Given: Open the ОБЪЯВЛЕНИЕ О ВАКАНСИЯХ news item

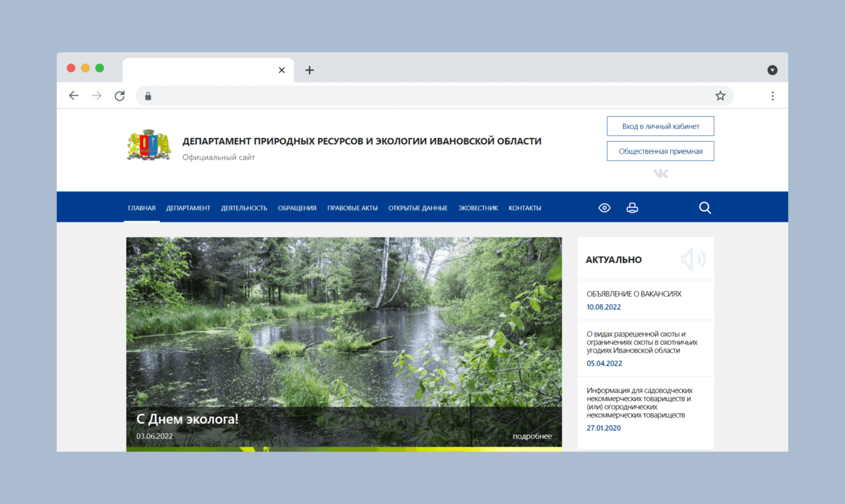Looking at the screenshot, I should (634, 294).
